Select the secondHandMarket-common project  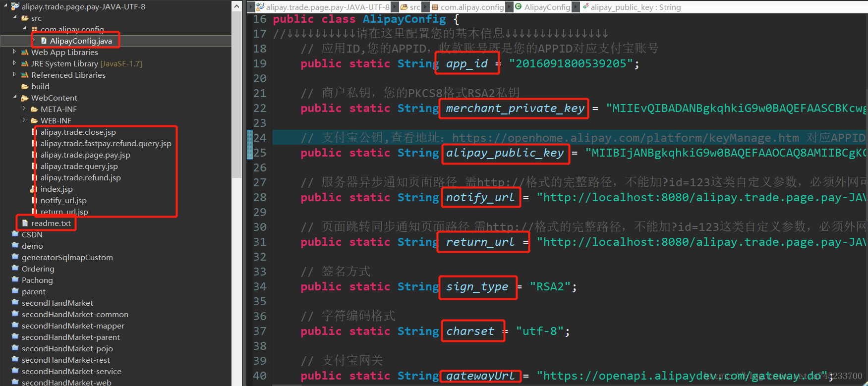75,314
